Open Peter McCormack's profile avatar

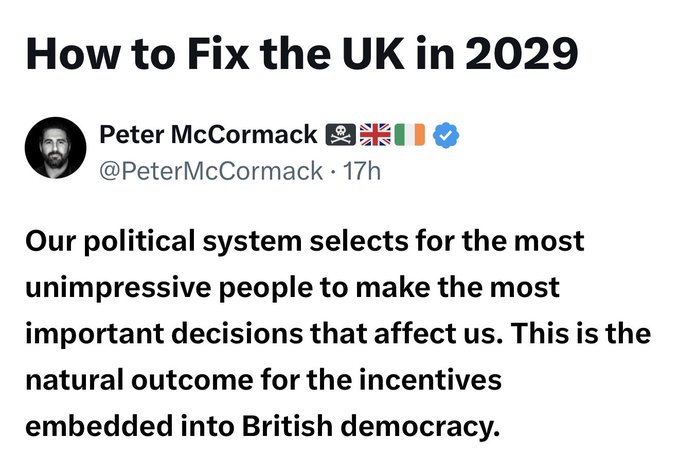(55, 148)
